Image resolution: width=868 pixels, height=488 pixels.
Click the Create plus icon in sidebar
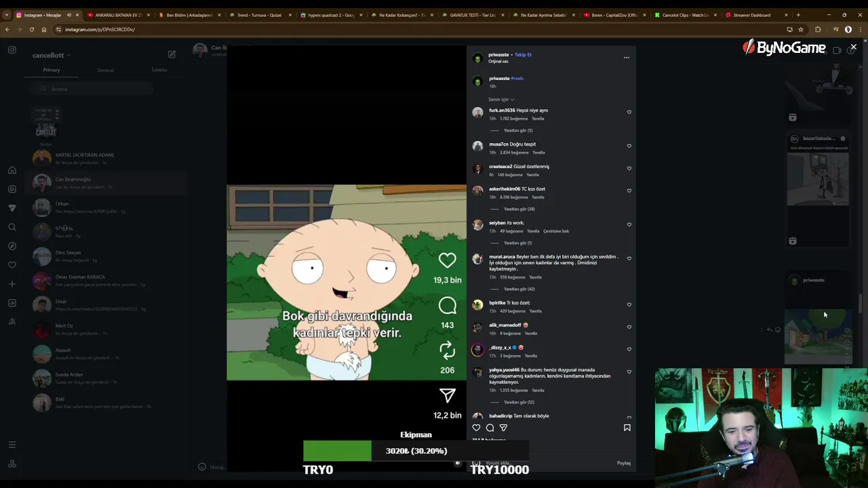point(12,284)
